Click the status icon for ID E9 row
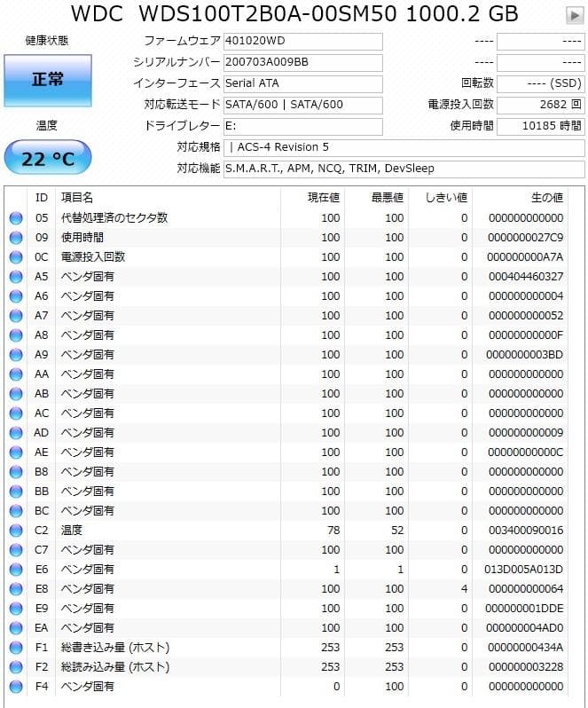 click(16, 609)
